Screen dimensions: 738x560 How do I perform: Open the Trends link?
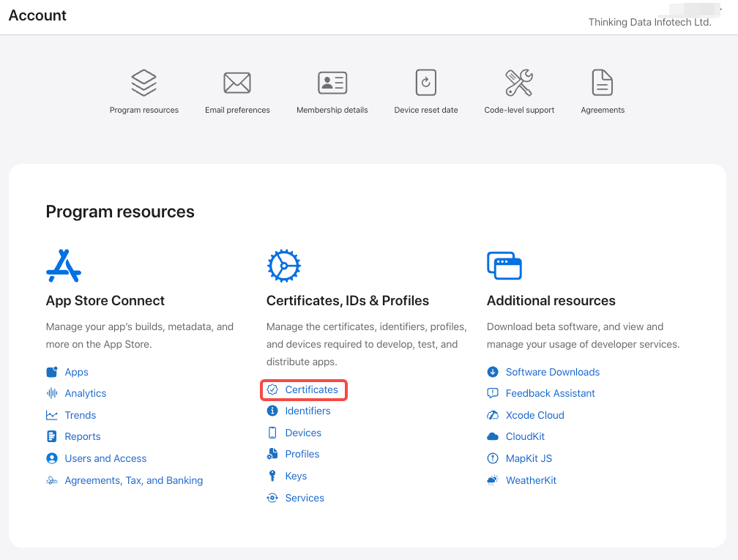pyautogui.click(x=80, y=415)
